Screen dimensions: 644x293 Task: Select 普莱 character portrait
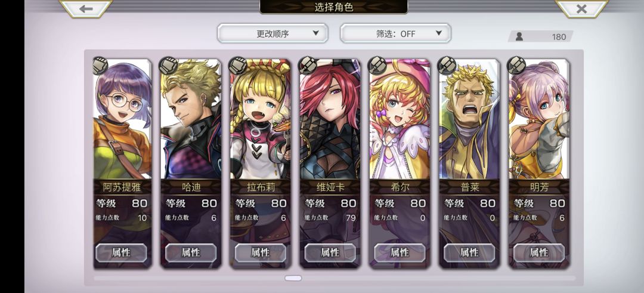click(x=469, y=119)
